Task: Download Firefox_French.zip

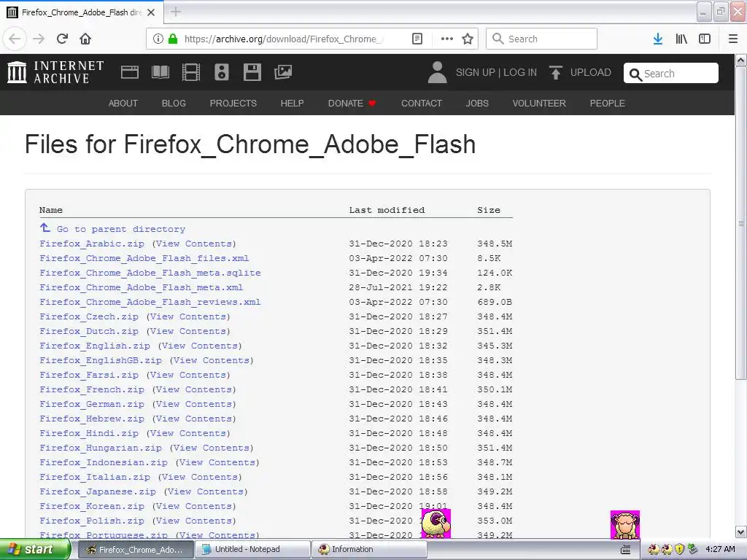Action: (x=92, y=389)
